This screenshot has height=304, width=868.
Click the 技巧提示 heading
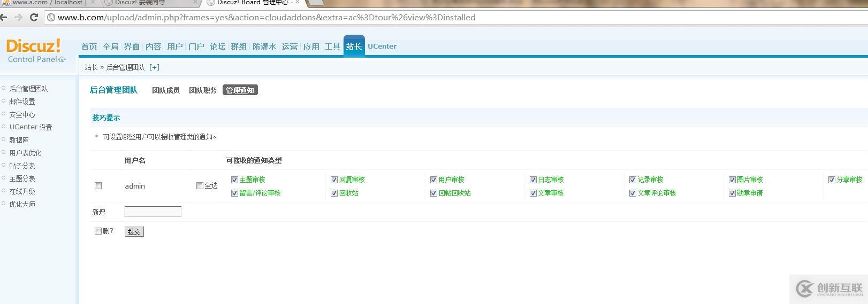click(x=106, y=118)
